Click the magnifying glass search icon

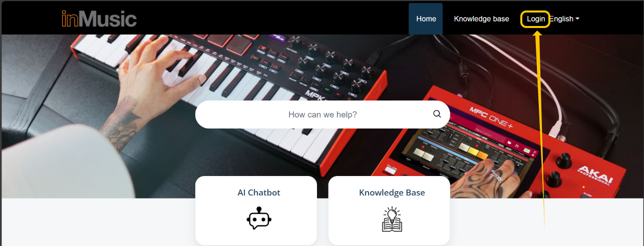(x=437, y=114)
